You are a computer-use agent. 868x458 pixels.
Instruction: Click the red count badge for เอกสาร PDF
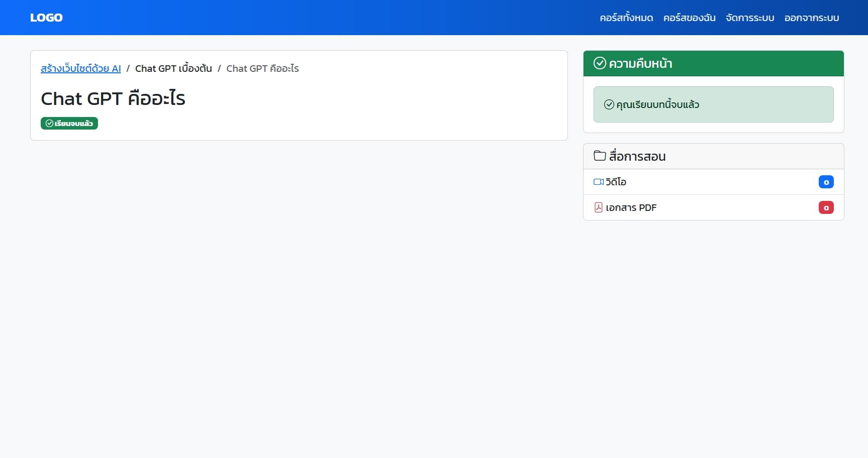click(x=826, y=207)
